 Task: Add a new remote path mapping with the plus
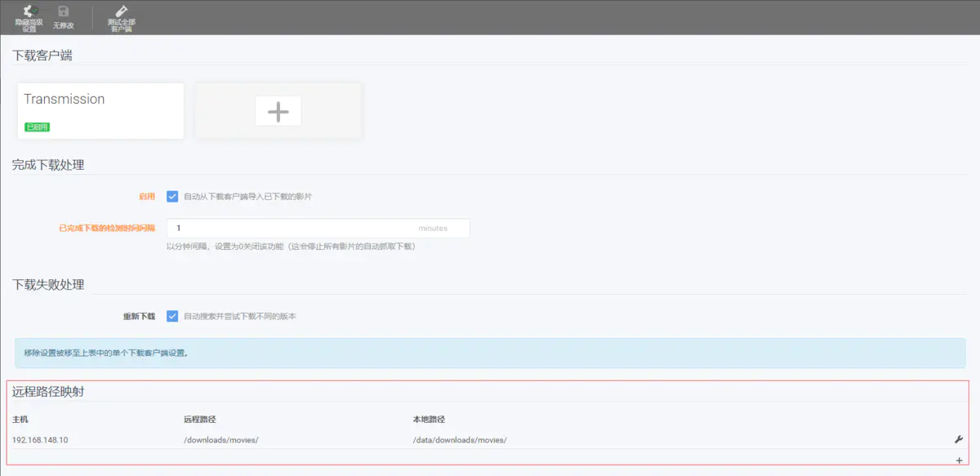[x=959, y=460]
